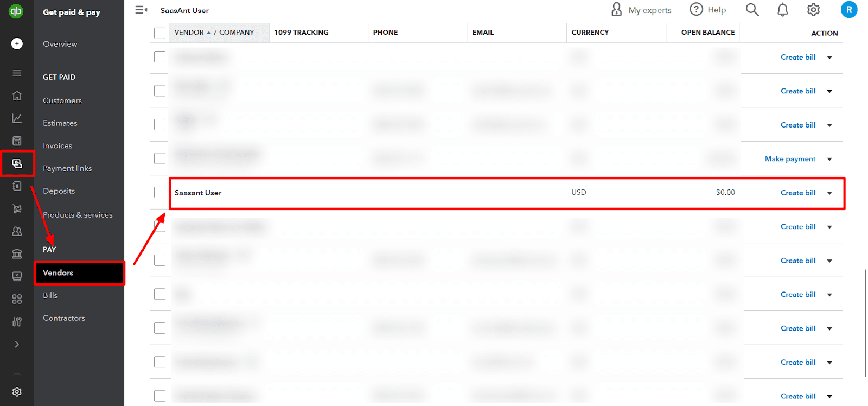Open the notifications bell
This screenshot has width=868, height=406.
pos(782,10)
